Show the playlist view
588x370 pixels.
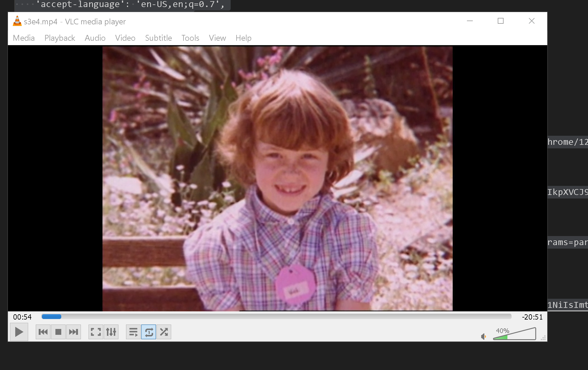(133, 332)
